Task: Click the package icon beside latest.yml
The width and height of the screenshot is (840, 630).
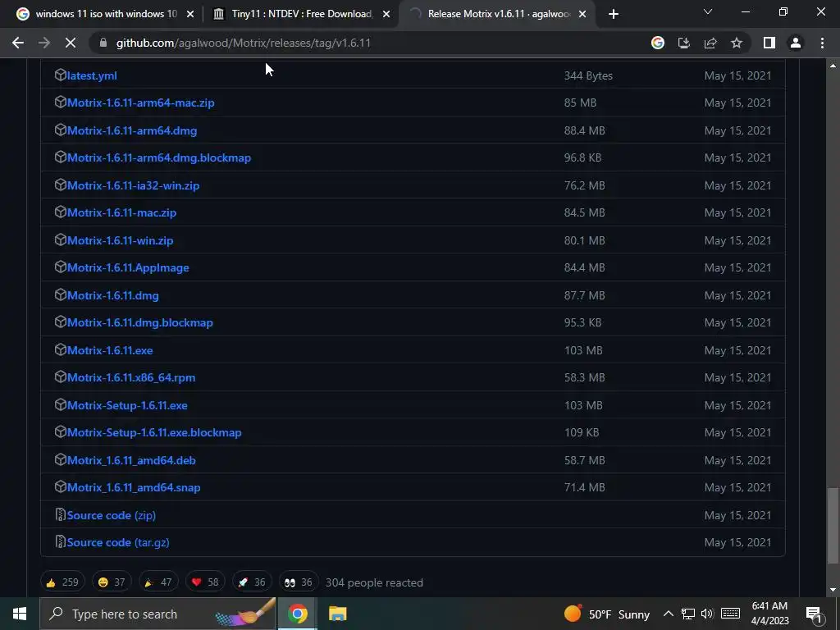Action: pos(61,75)
